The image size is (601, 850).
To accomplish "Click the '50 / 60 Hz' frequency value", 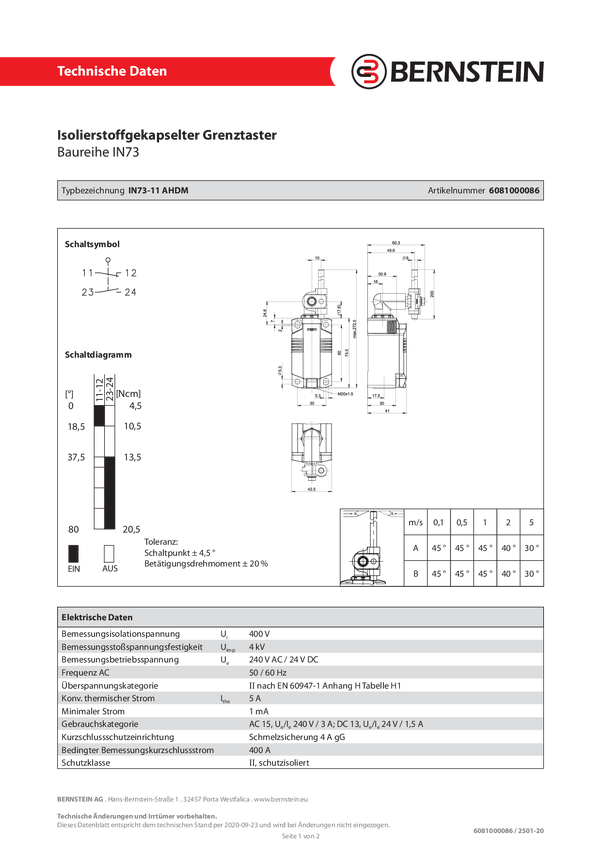I will point(267,673).
